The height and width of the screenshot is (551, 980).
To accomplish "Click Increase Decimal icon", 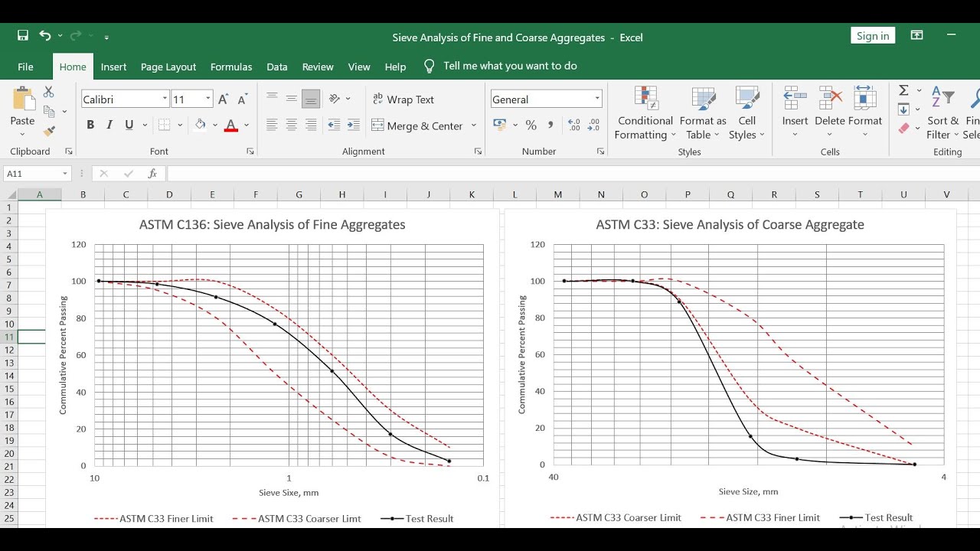I will point(574,125).
